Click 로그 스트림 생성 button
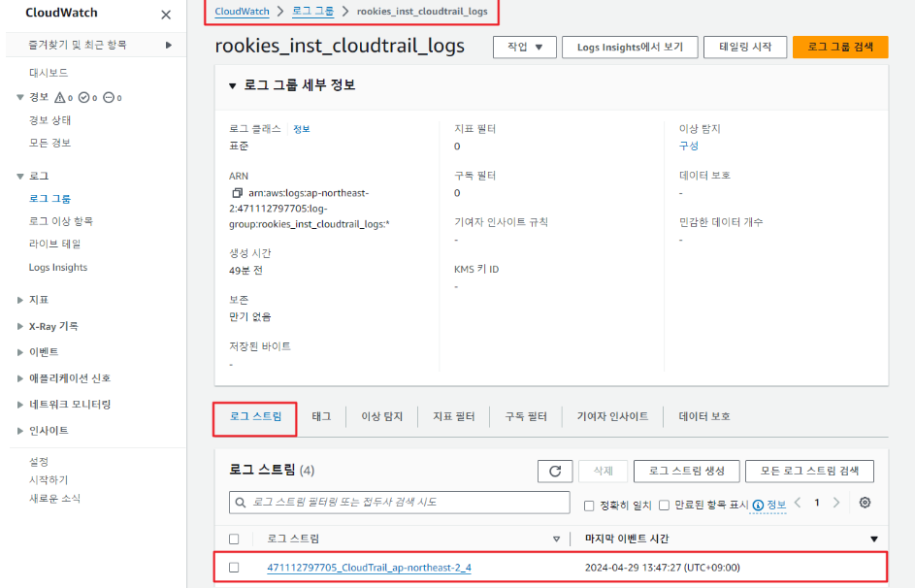The width and height of the screenshot is (915, 588). click(x=687, y=472)
